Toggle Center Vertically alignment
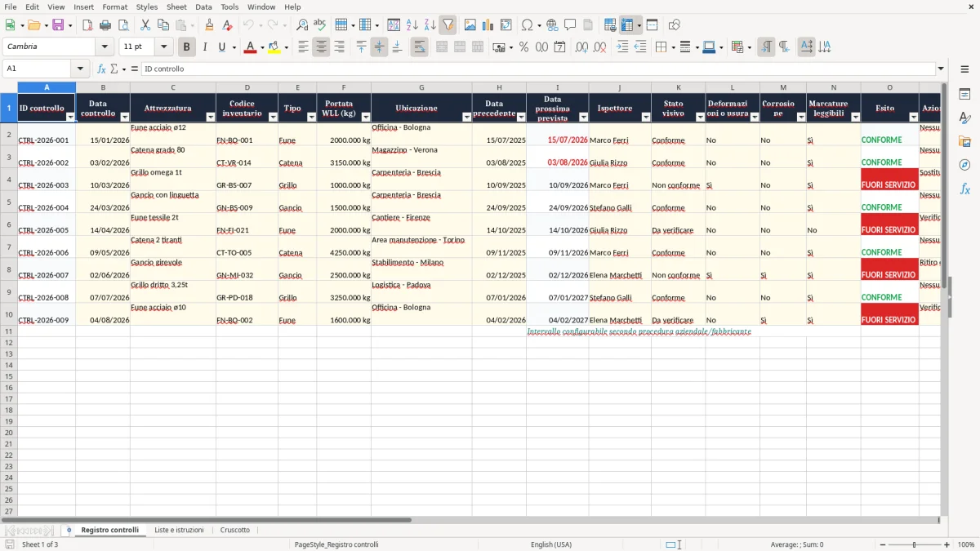 click(379, 47)
